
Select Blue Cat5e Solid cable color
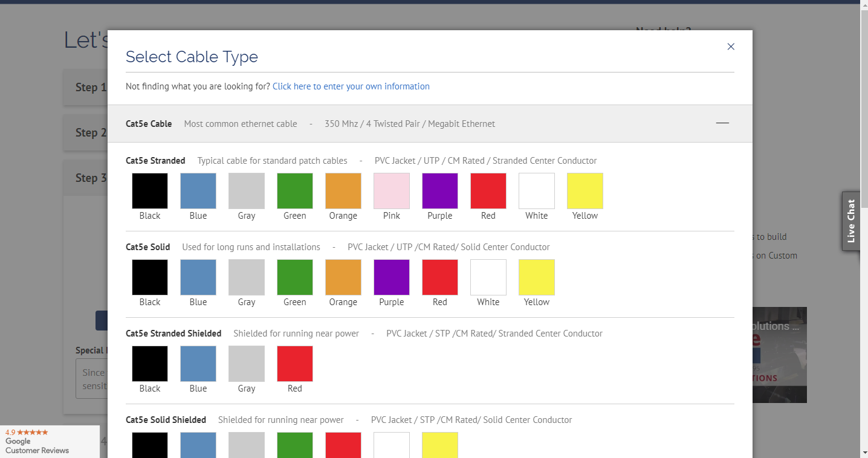coord(198,277)
